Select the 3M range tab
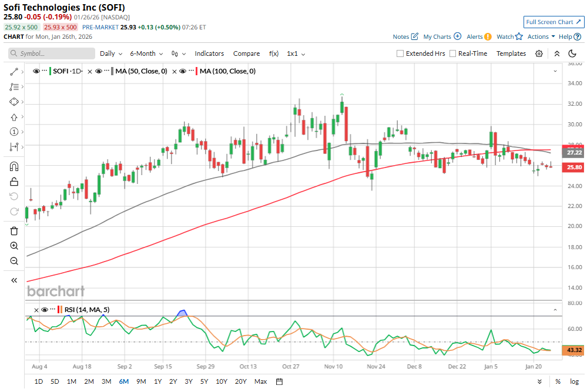The height and width of the screenshot is (392, 587). (106, 381)
